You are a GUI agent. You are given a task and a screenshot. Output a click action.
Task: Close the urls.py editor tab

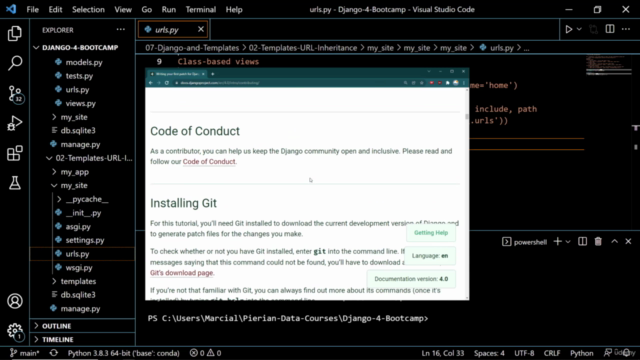pyautogui.click(x=201, y=29)
